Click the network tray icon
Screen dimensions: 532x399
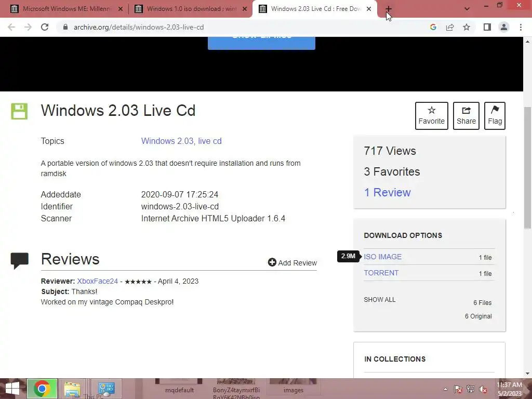471,389
